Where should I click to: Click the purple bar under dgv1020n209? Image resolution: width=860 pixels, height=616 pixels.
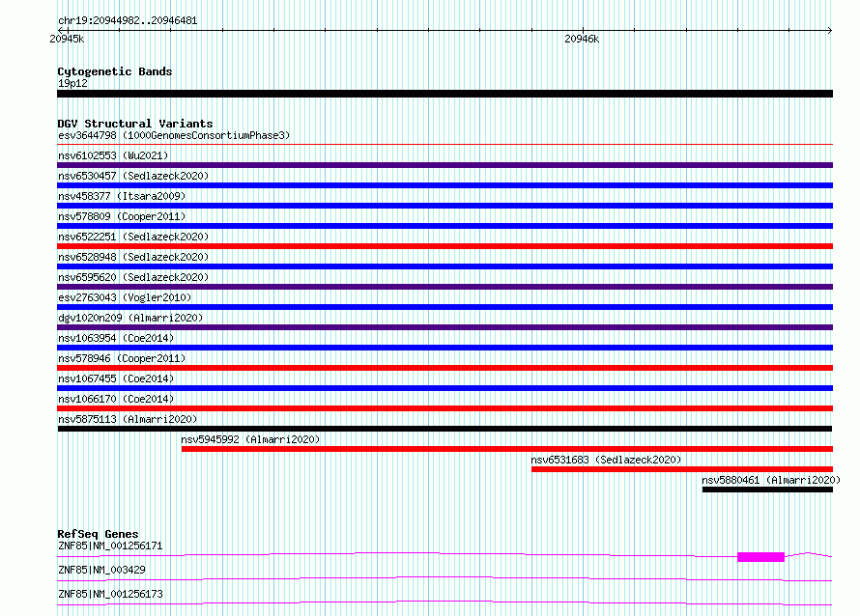(x=444, y=327)
